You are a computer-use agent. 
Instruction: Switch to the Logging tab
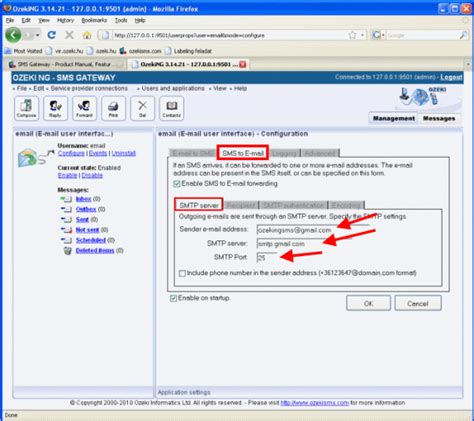(x=284, y=153)
